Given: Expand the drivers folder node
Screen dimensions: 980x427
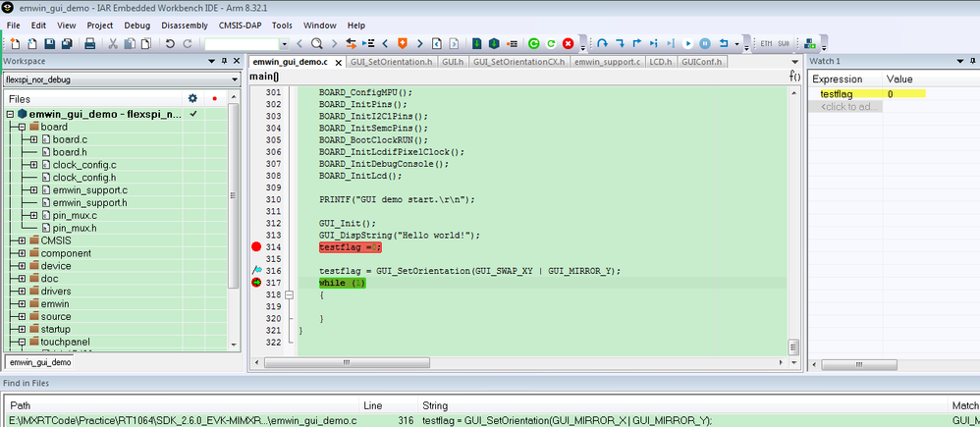Looking at the screenshot, I should click(x=22, y=292).
